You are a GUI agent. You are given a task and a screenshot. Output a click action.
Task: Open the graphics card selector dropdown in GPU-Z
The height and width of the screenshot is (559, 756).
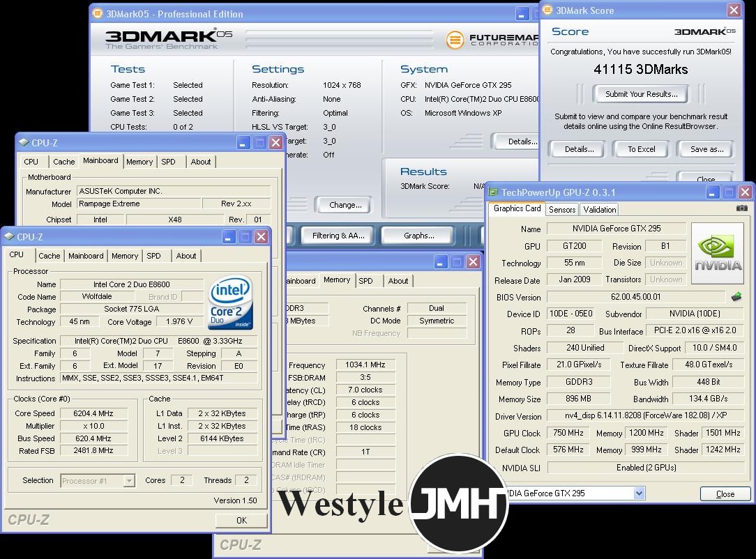pos(639,493)
